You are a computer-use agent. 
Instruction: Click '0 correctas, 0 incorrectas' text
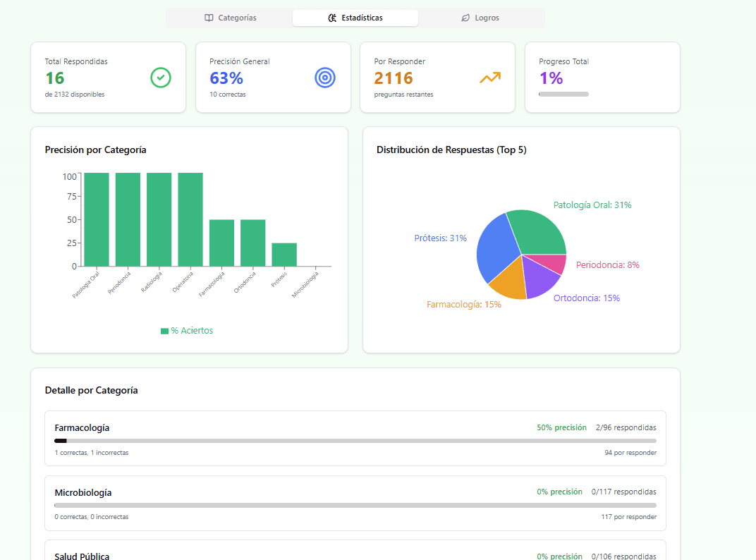pos(92,516)
